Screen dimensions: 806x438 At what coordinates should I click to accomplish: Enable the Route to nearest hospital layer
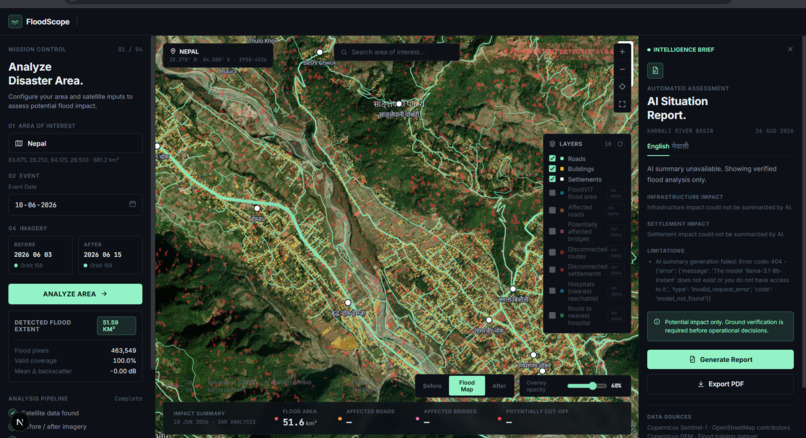[x=552, y=315]
